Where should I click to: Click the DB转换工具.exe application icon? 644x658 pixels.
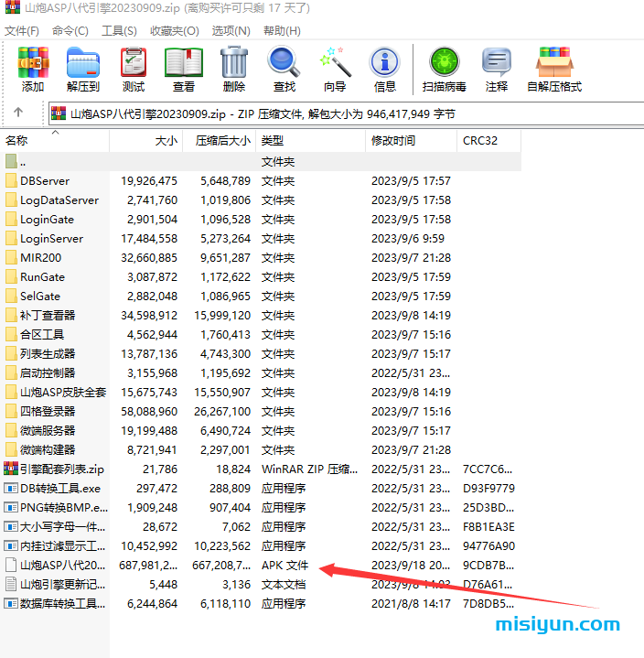coord(11,488)
